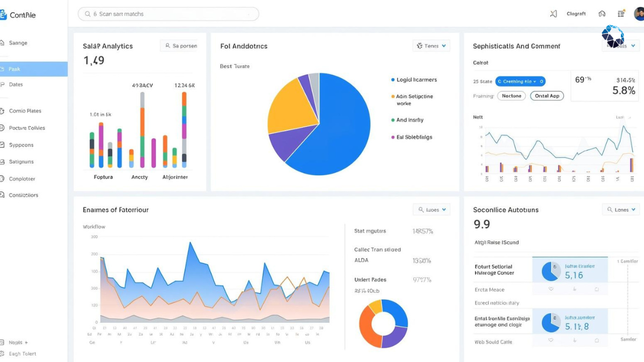The width and height of the screenshot is (644, 362).
Task: Expand the Tenes dropdown in Fol Andotrics
Action: coord(431,46)
